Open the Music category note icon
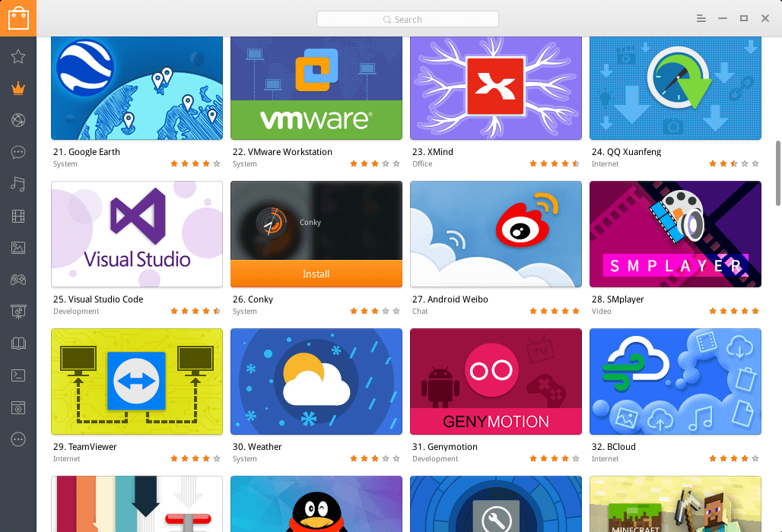Screen dimensions: 782x532 18,184
